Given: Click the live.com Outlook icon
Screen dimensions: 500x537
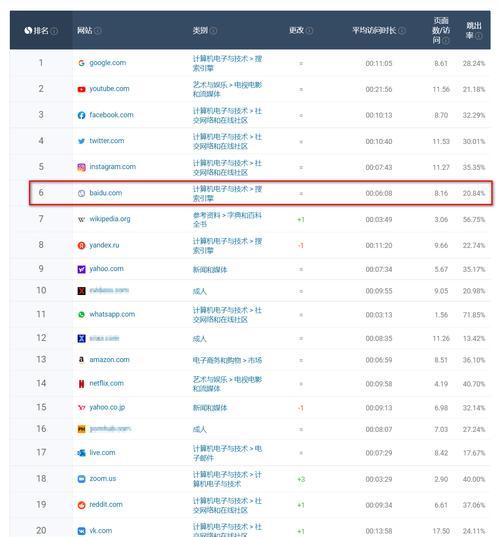Looking at the screenshot, I should [81, 453].
